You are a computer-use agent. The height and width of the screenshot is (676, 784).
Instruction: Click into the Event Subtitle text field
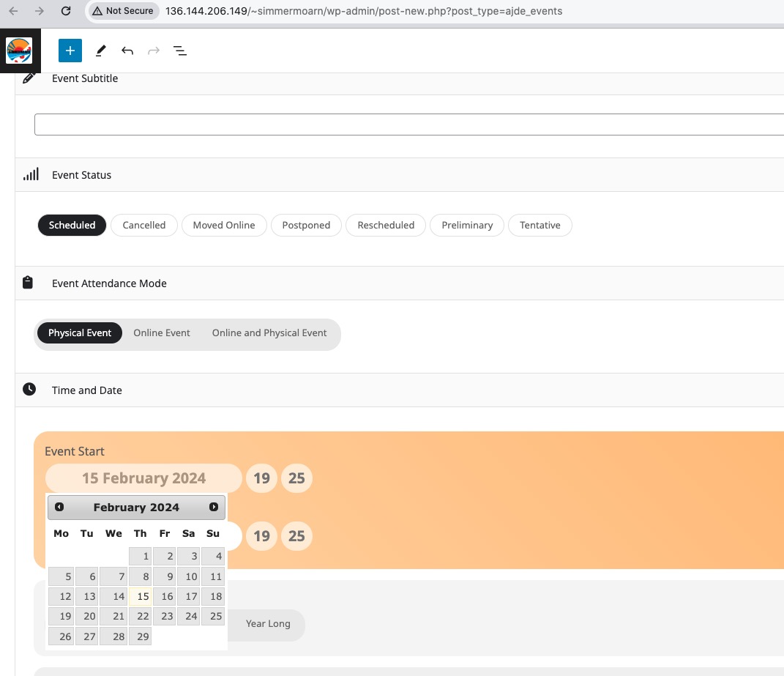click(409, 125)
